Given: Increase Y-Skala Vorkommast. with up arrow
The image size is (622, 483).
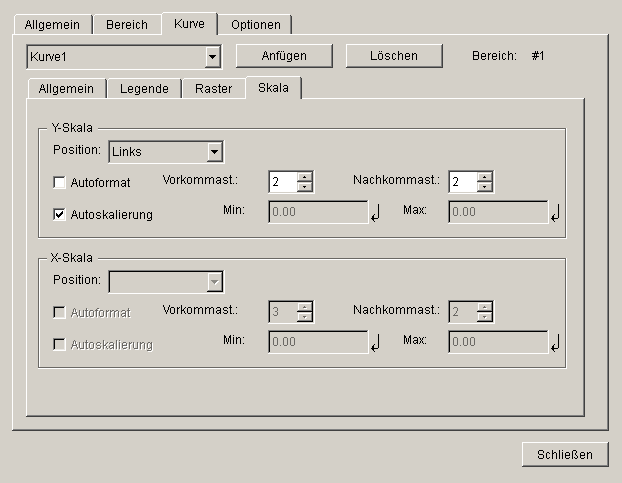Looking at the screenshot, I should click(304, 177).
